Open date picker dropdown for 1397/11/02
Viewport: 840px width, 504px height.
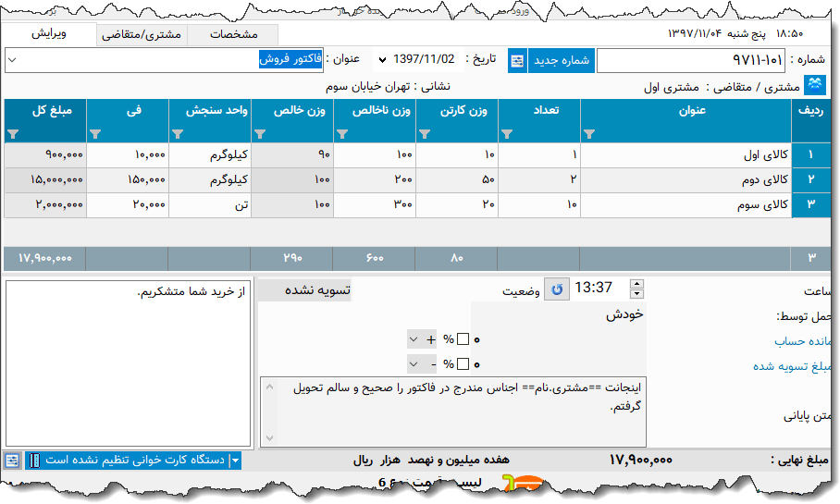point(382,59)
